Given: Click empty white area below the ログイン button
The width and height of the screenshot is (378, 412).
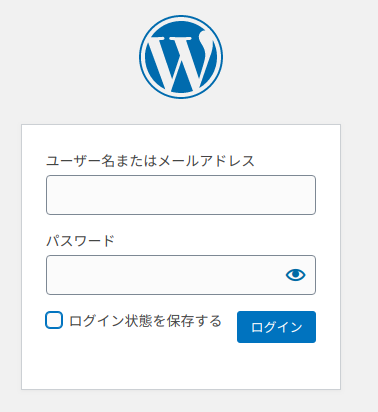Looking at the screenshot, I should pyautogui.click(x=276, y=366).
